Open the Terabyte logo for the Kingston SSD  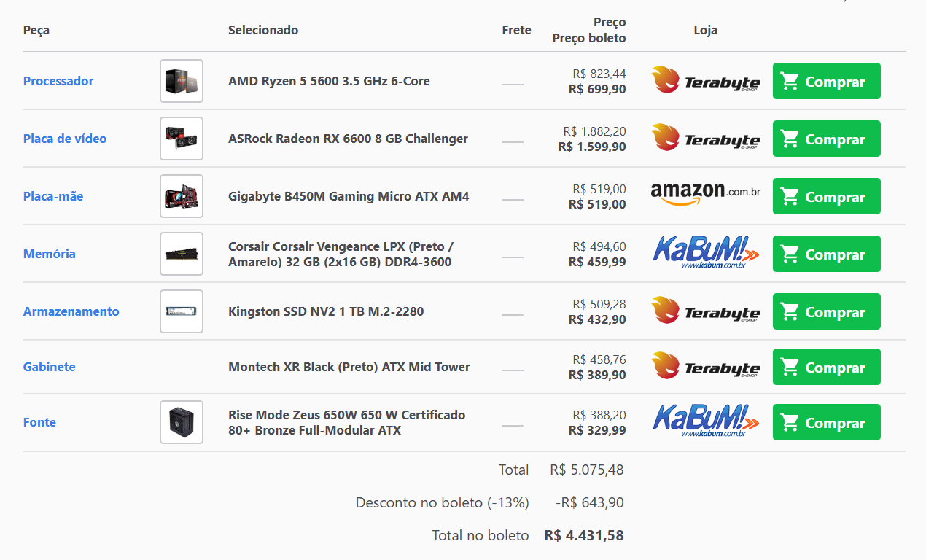[x=706, y=311]
